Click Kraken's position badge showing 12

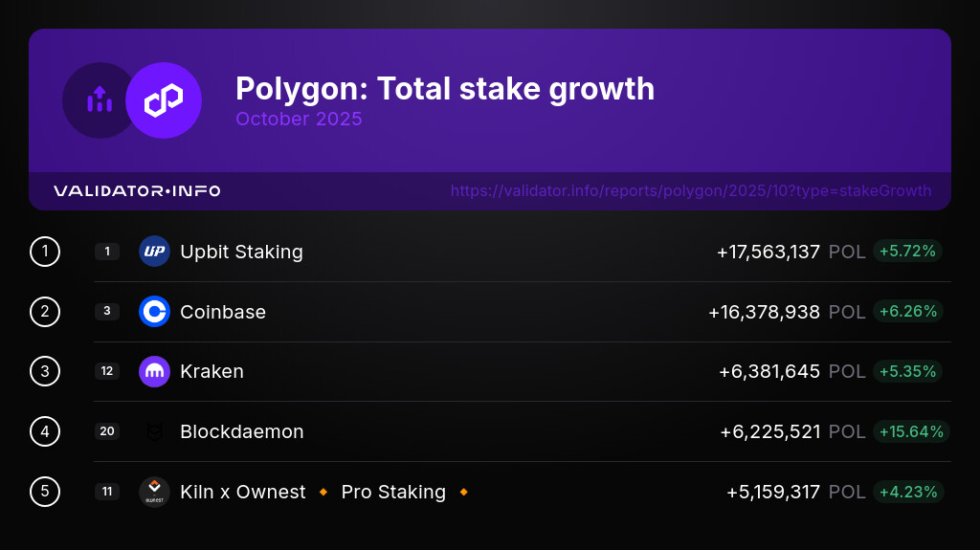107,371
